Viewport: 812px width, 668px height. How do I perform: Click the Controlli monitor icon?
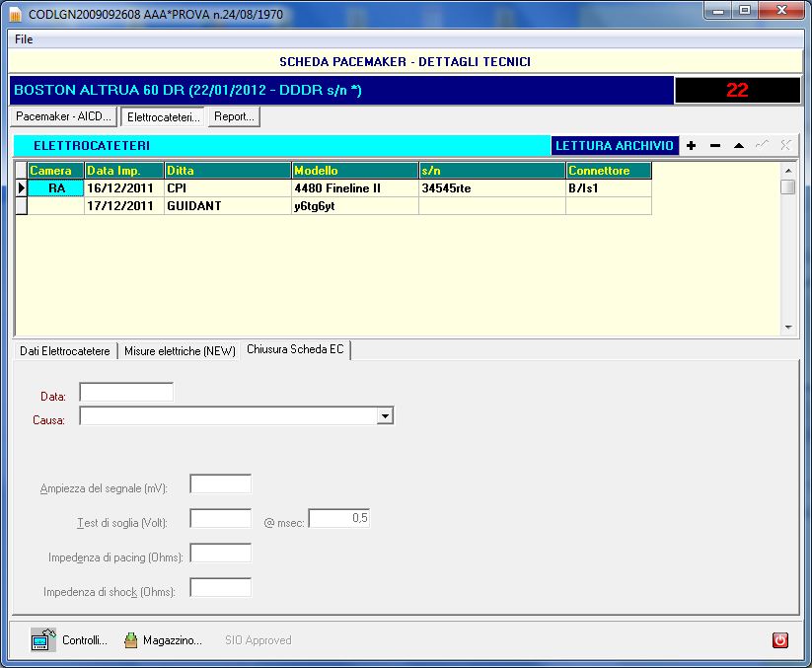tap(43, 639)
